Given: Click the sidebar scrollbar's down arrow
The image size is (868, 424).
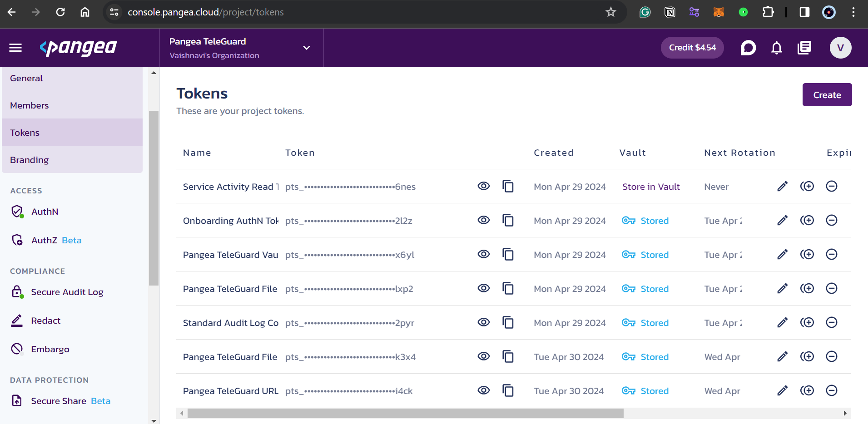Looking at the screenshot, I should (154, 420).
